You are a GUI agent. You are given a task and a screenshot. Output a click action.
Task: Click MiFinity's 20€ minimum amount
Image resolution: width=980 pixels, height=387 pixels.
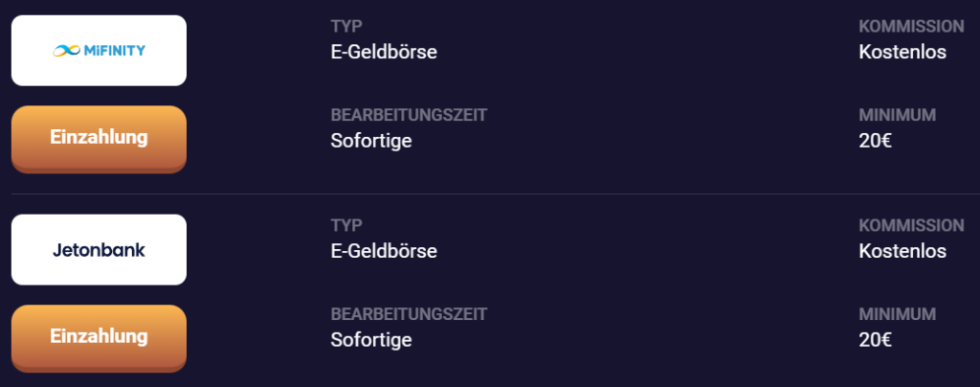pyautogui.click(x=876, y=141)
